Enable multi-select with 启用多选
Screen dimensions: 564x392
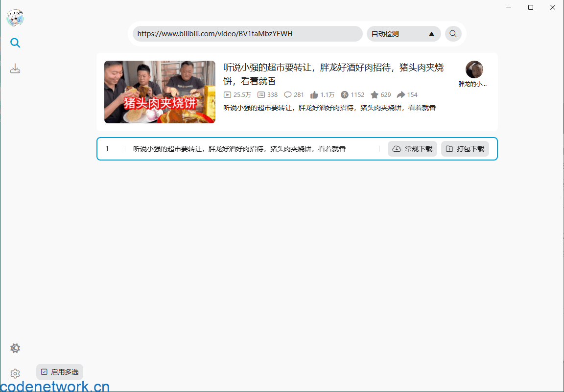click(60, 372)
